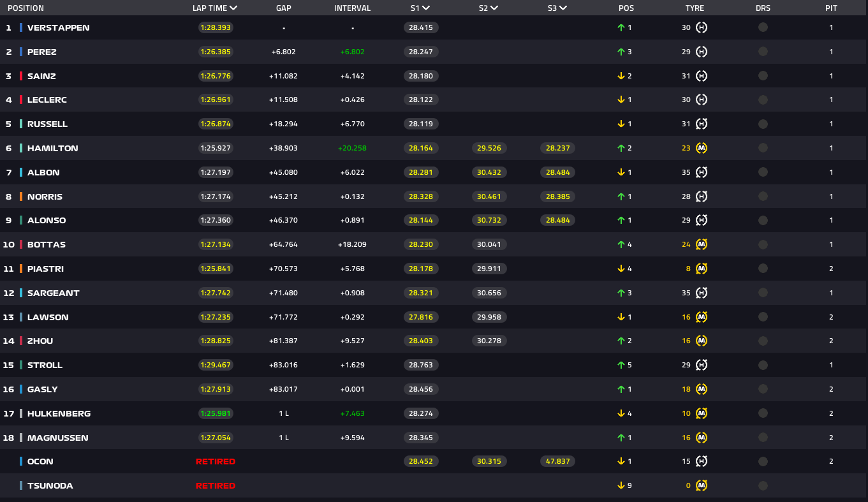868x502 pixels.
Task: Click Tsunoda's red RETIRED status
Action: click(x=216, y=485)
